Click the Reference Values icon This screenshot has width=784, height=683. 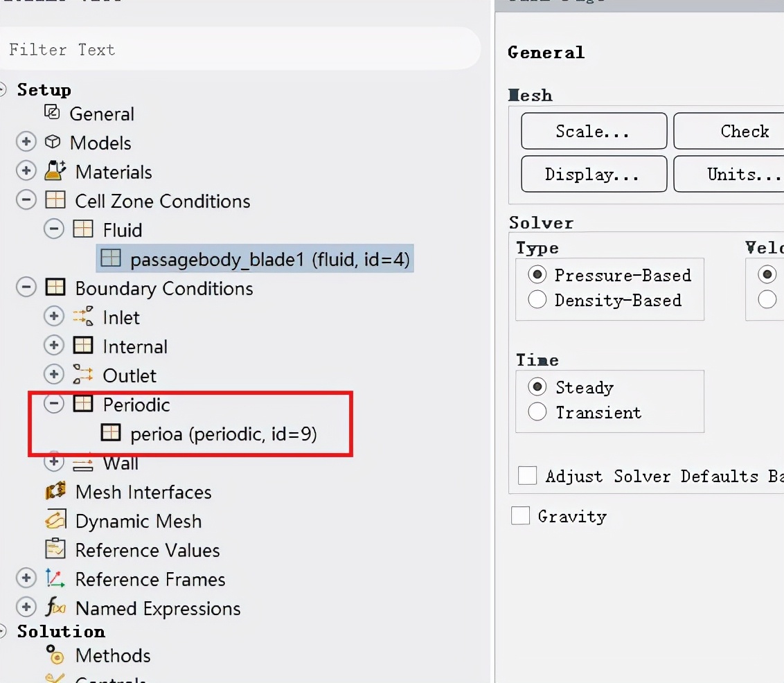(55, 549)
